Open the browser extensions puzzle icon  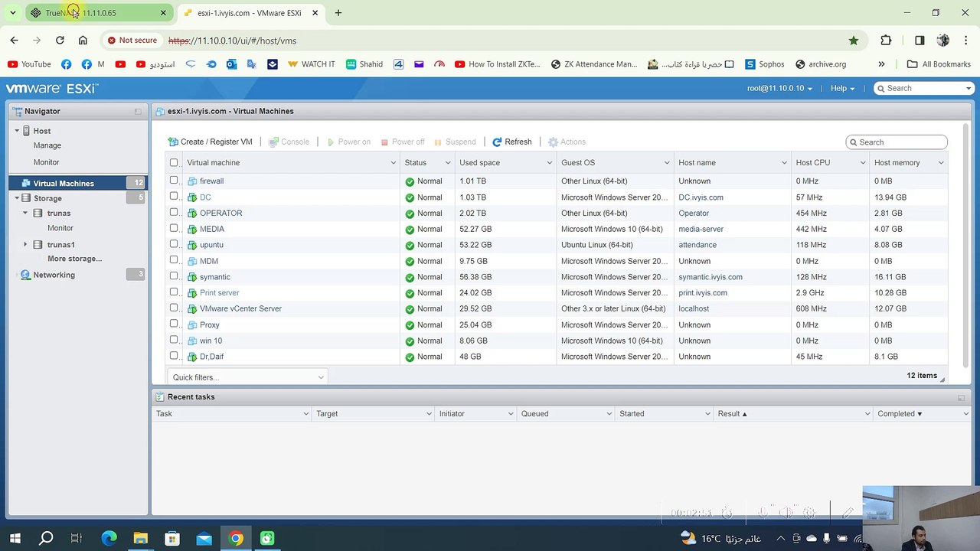886,41
